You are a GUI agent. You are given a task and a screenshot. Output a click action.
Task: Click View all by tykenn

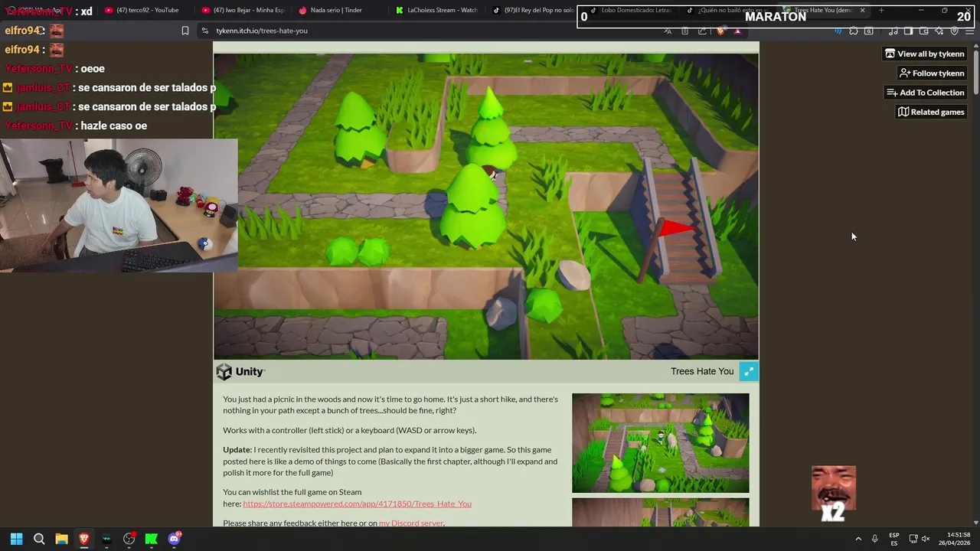tap(924, 54)
